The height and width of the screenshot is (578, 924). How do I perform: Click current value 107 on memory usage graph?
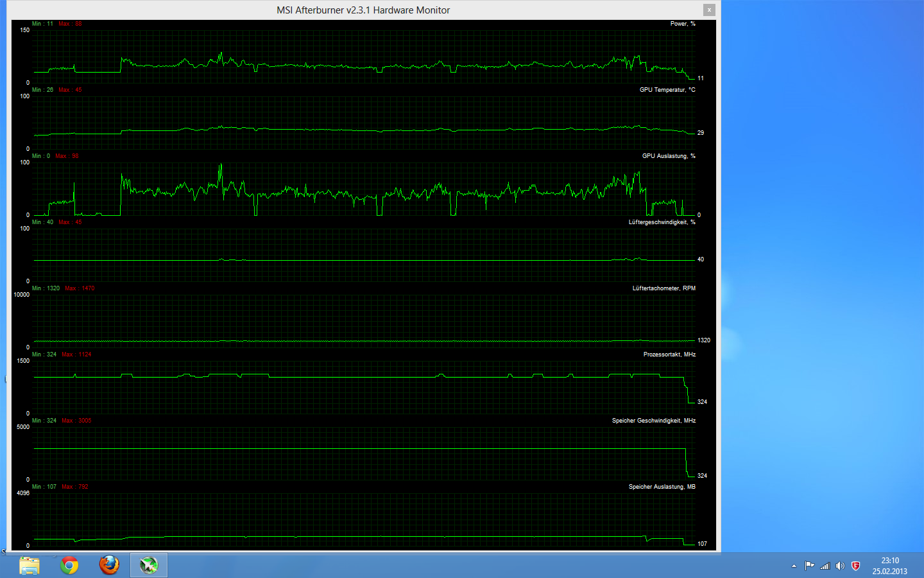(x=703, y=544)
